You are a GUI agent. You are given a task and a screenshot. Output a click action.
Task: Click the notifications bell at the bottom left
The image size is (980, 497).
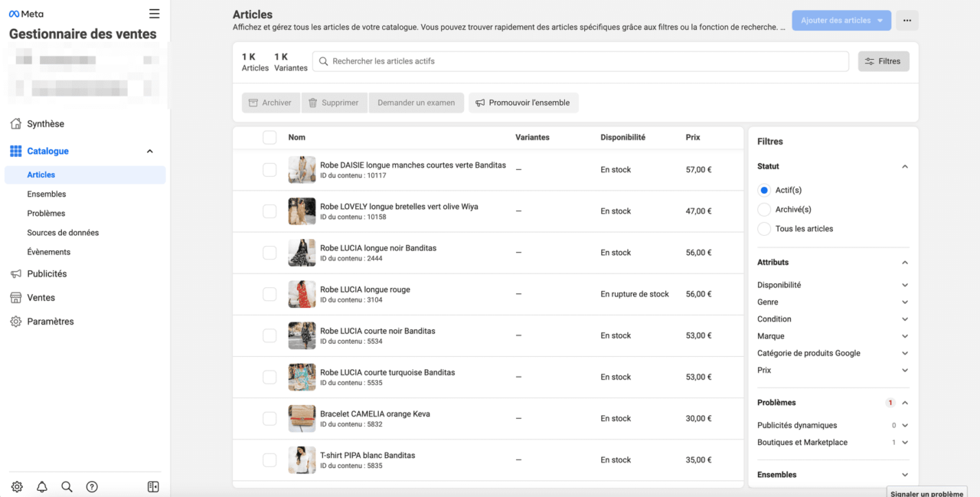coord(41,486)
